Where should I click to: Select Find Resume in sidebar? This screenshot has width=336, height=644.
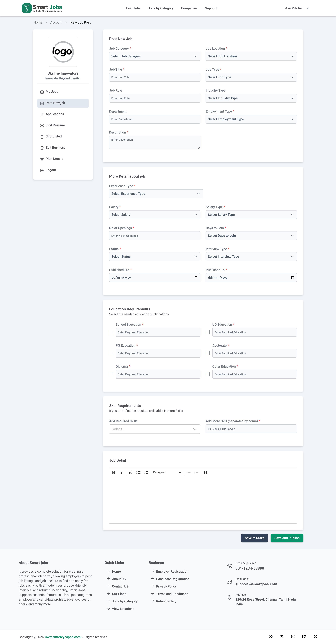pyautogui.click(x=55, y=125)
